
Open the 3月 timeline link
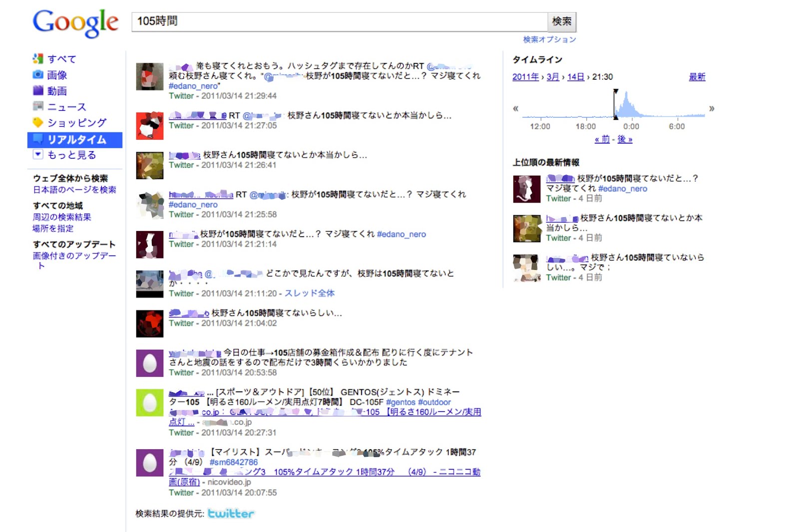(553, 77)
